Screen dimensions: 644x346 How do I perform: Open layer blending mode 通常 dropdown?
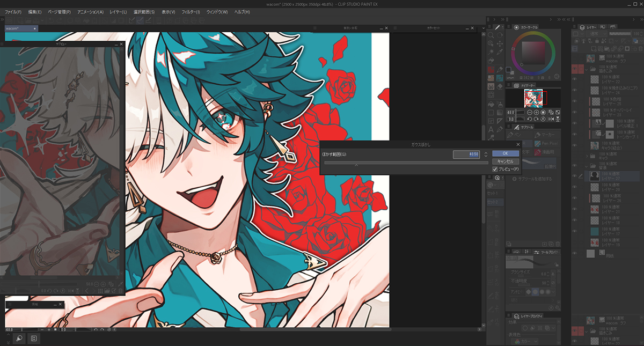(x=596, y=34)
